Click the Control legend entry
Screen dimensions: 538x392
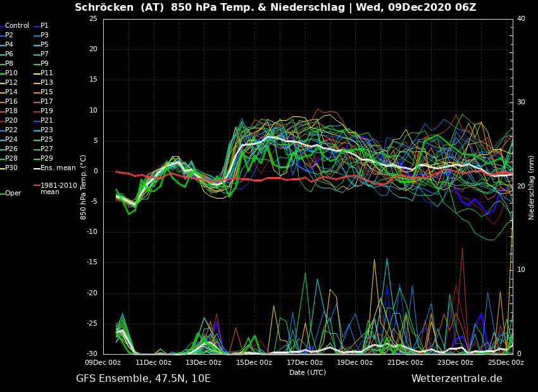17,26
